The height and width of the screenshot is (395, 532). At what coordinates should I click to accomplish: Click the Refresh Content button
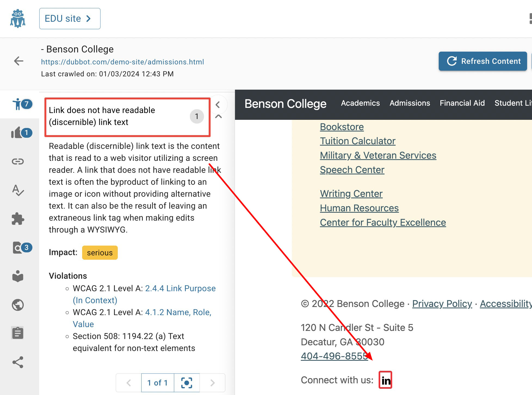[x=482, y=61]
